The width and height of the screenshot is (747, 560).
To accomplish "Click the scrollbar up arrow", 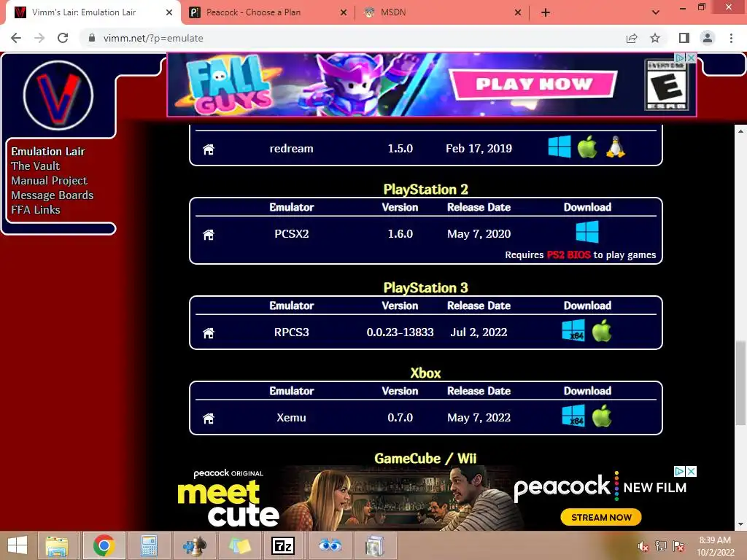I will pos(740,131).
